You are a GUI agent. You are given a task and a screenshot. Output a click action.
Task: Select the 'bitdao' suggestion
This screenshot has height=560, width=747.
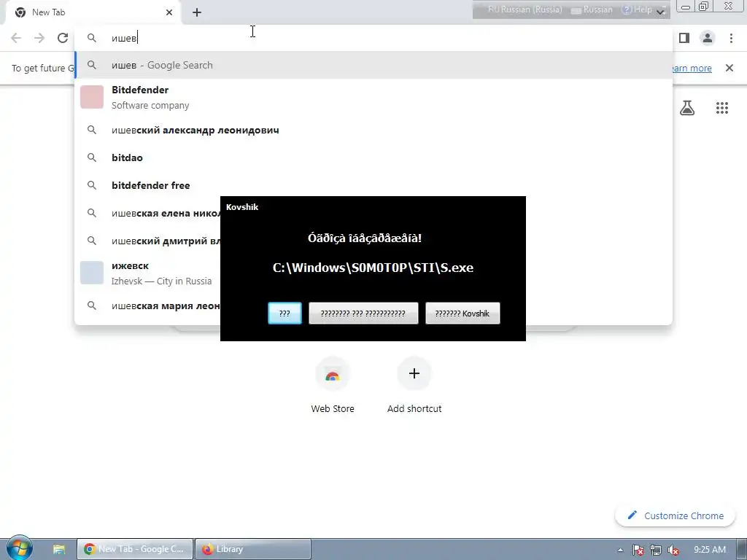373,157
